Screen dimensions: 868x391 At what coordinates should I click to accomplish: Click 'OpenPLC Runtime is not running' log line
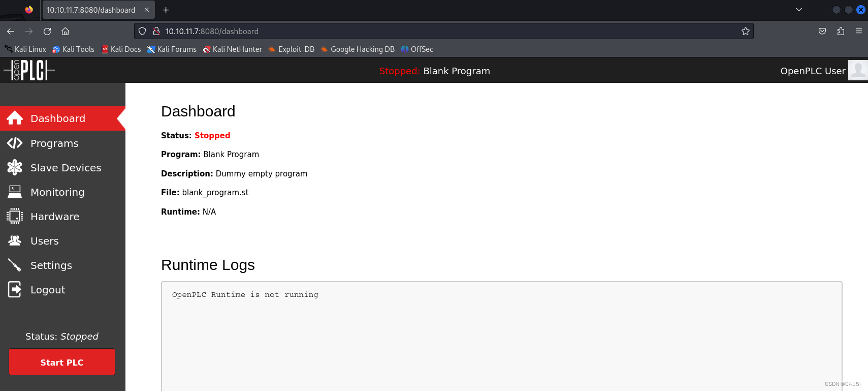245,294
